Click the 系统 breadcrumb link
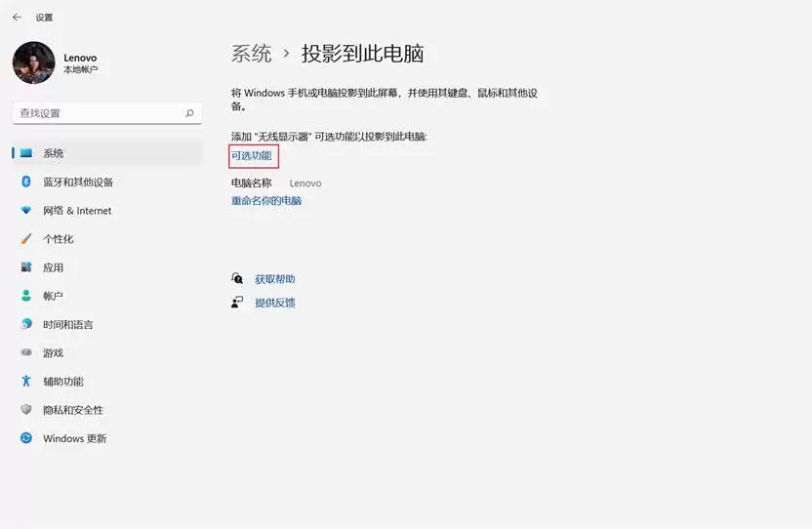 click(251, 54)
